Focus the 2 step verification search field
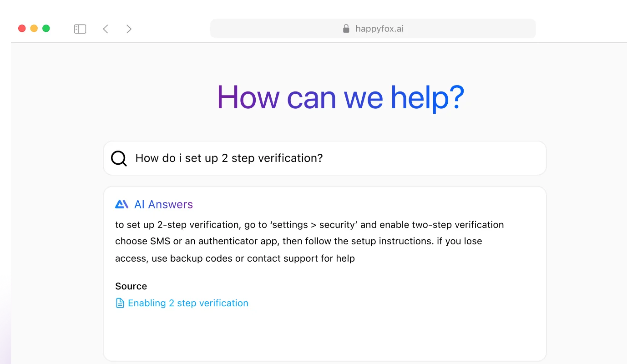The height and width of the screenshot is (364, 627). (x=325, y=158)
